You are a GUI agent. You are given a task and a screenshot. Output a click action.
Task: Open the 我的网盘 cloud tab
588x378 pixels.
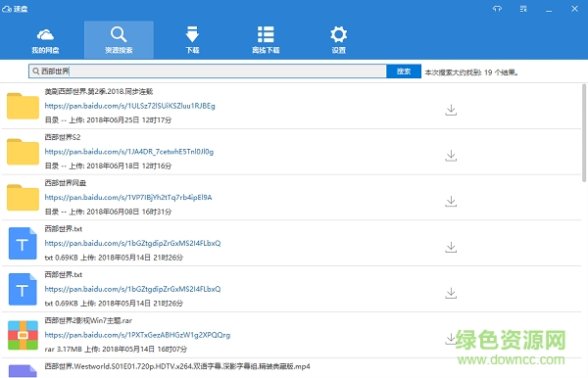coord(45,40)
